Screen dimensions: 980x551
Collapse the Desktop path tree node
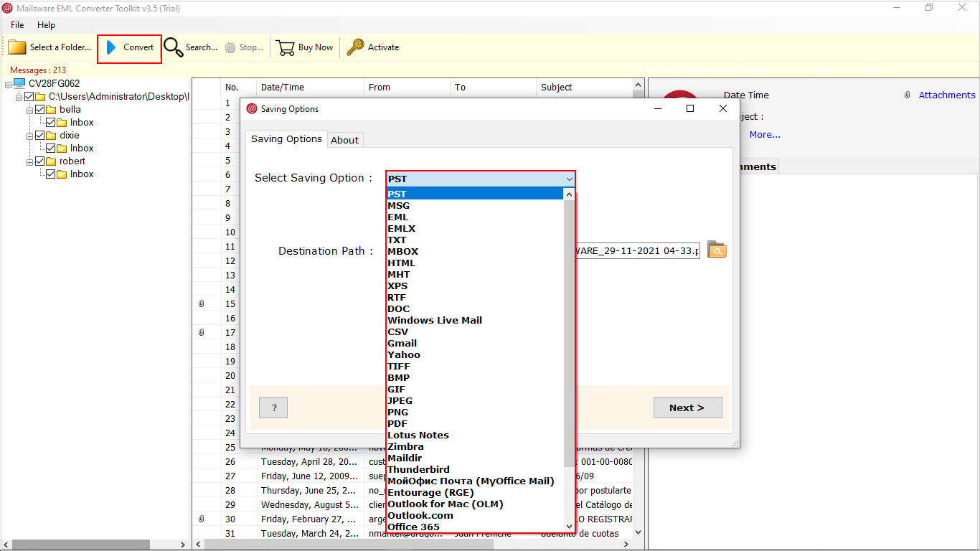click(19, 96)
